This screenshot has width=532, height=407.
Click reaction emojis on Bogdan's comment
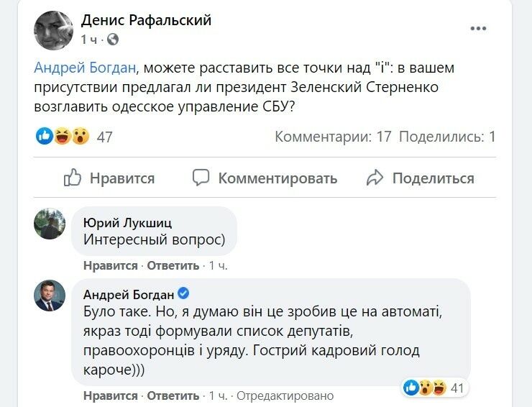pyautogui.click(x=423, y=388)
